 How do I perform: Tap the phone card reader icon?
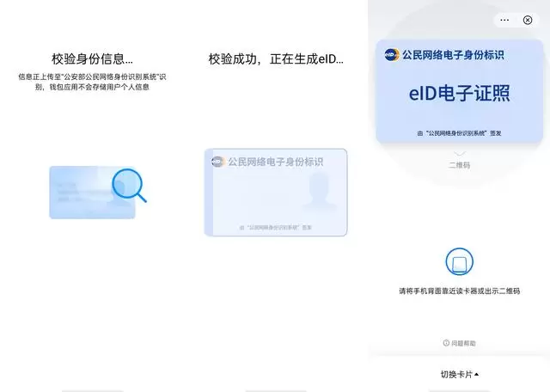coord(459,261)
